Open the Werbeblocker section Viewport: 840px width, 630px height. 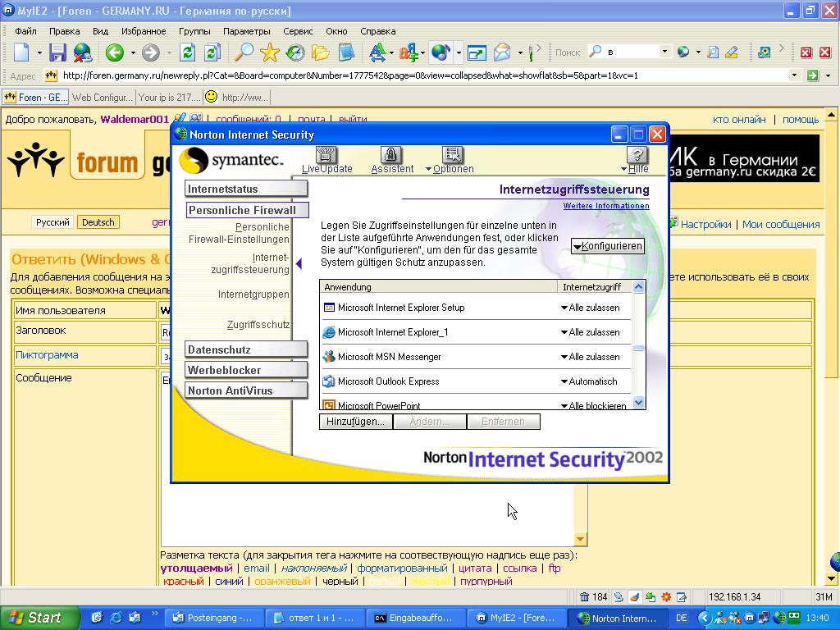pos(246,370)
